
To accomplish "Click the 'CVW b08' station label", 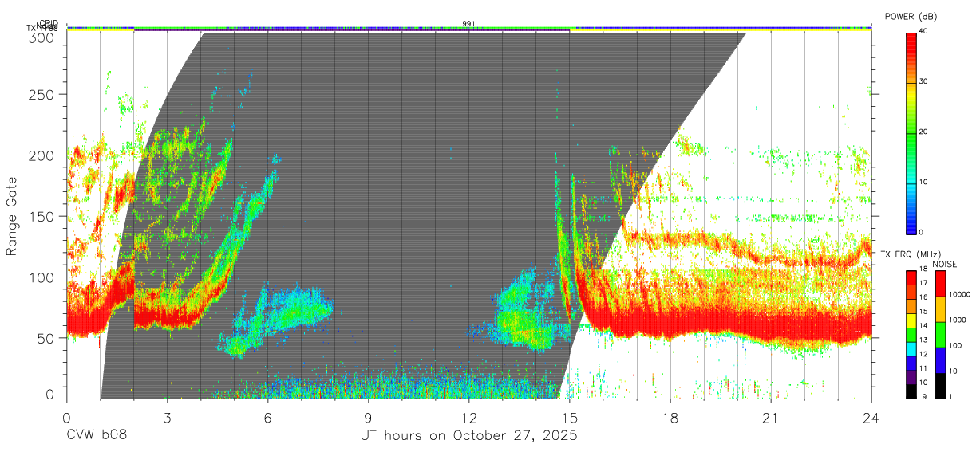I will [x=97, y=436].
